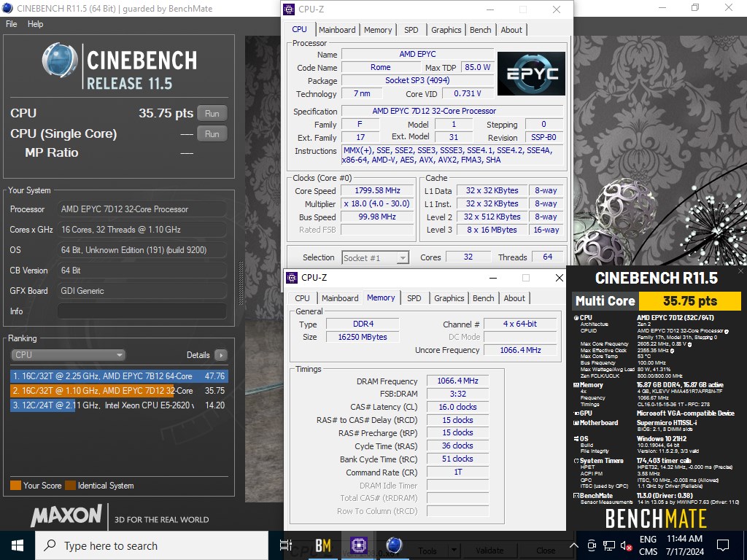Select ranking entry AMD EPYC 7D12 32-Core

point(119,391)
